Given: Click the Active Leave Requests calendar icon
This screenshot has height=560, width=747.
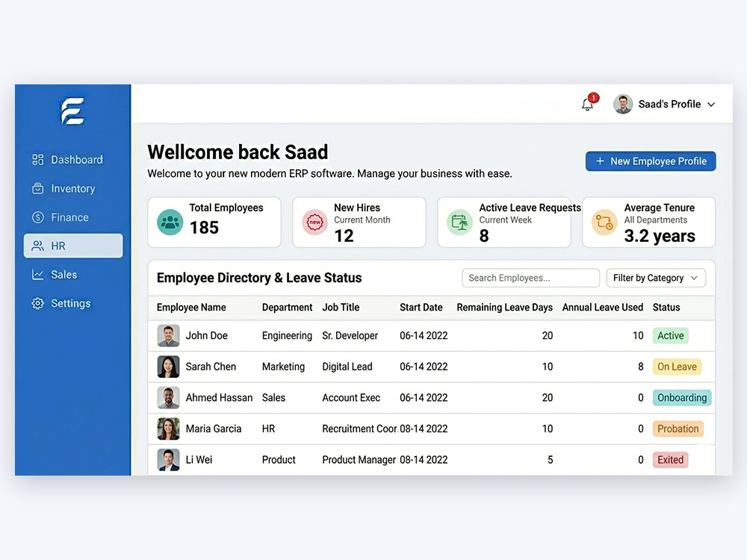Looking at the screenshot, I should click(x=459, y=222).
